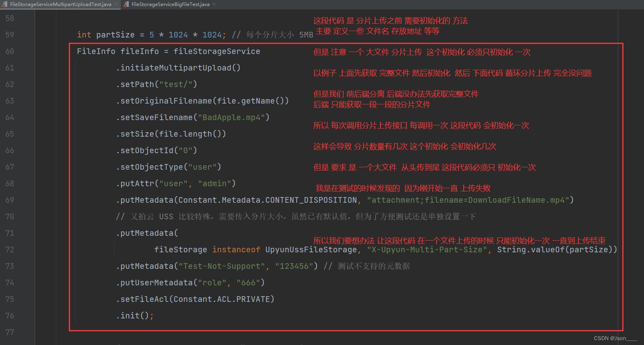This screenshot has width=644, height=345.
Task: Click the .setObjectType("user") call
Action: [169, 167]
